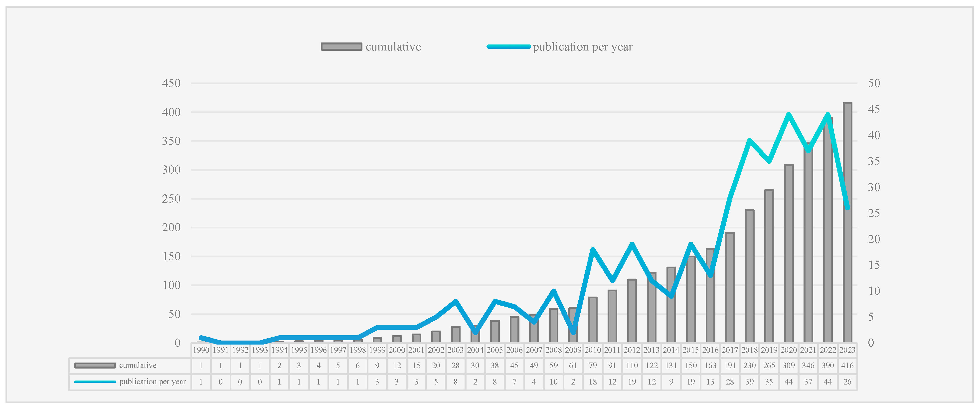
Task: Click the line peak point at 2022
Action: [828, 114]
